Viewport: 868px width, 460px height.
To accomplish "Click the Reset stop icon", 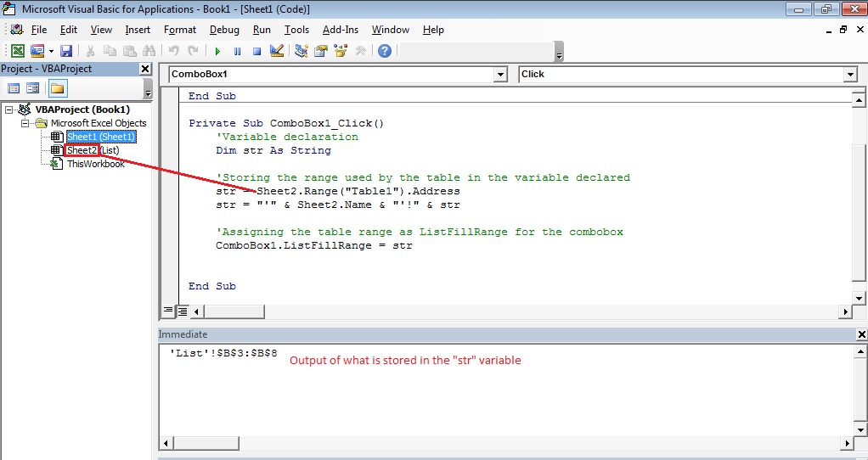I will [256, 52].
